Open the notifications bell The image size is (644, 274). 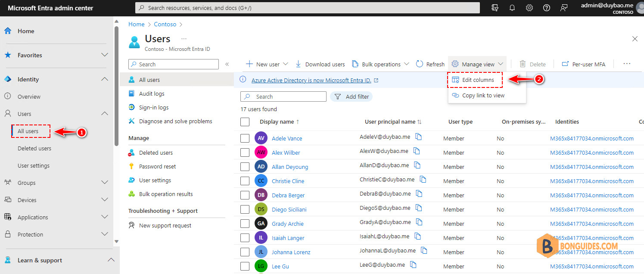512,8
